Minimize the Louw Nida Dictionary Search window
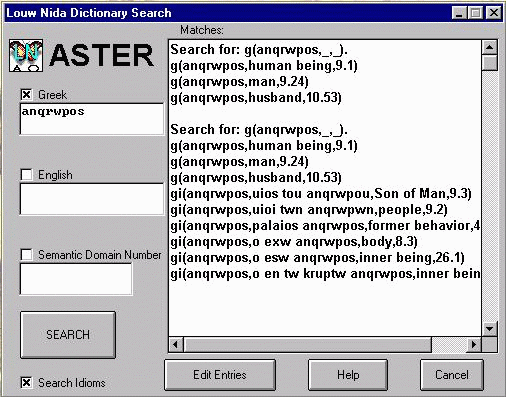Screen dimensions: 506x397 tap(459, 13)
